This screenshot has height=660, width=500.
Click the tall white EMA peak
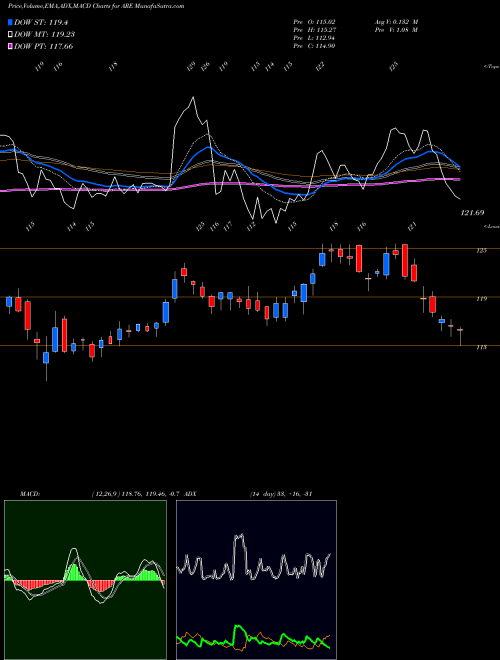pos(193,98)
